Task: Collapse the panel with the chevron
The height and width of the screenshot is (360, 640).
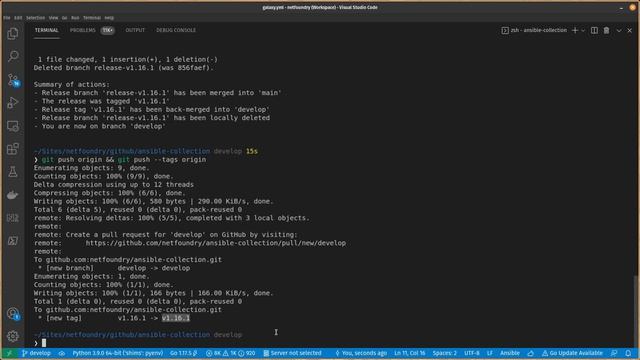Action: (x=619, y=30)
